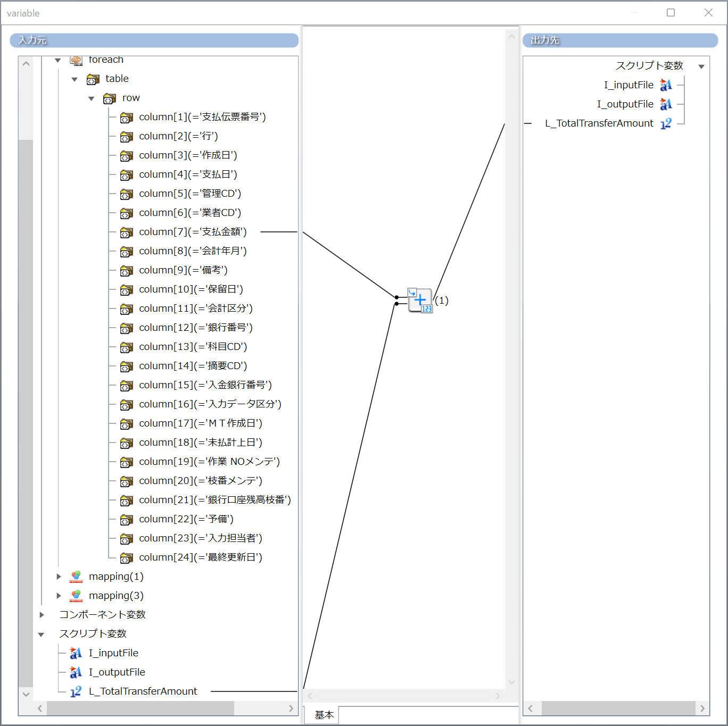This screenshot has height=726, width=728.
Task: Click the column[4] 支払日 icon
Action: click(x=127, y=175)
